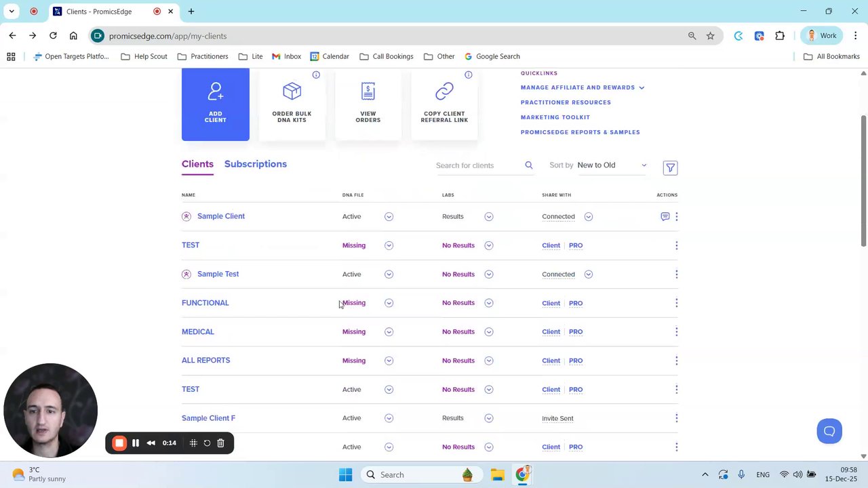Expand Manage Affiliate and Rewards
Screen dimensions: 868x488
pyautogui.click(x=583, y=87)
